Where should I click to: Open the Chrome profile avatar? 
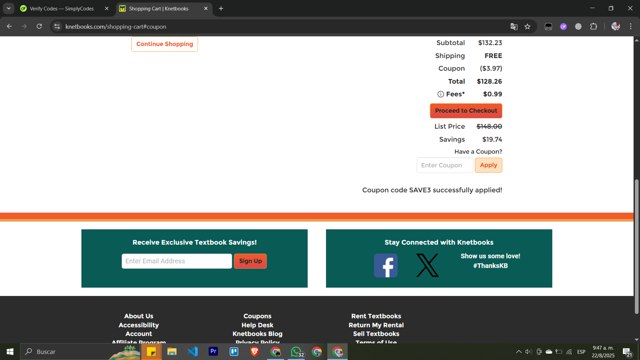click(x=616, y=27)
